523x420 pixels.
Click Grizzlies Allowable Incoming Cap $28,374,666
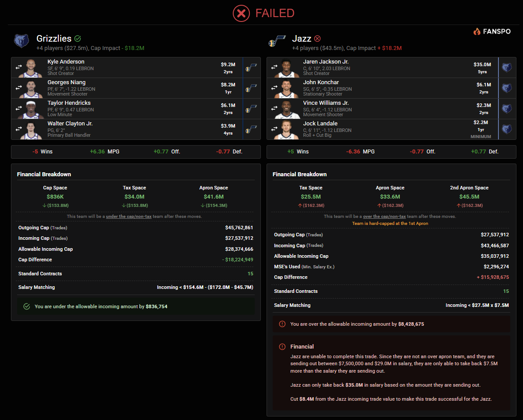239,249
